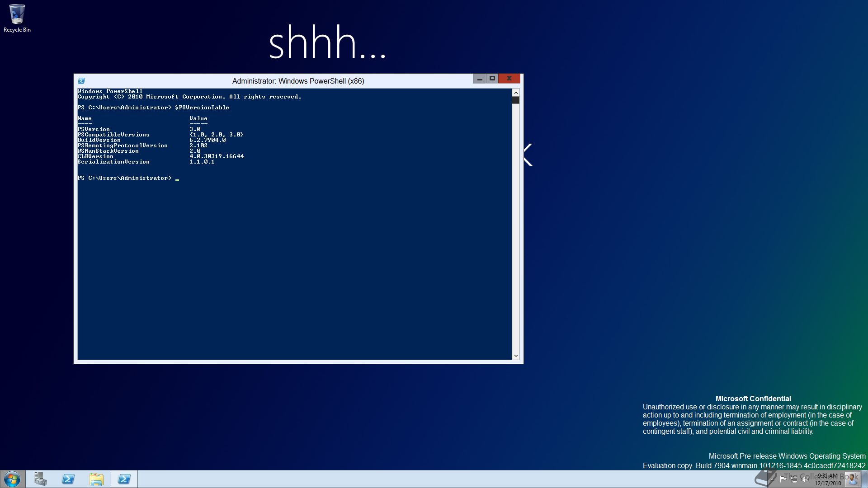Close the PowerShell window
Image resolution: width=868 pixels, height=488 pixels.
(x=509, y=79)
